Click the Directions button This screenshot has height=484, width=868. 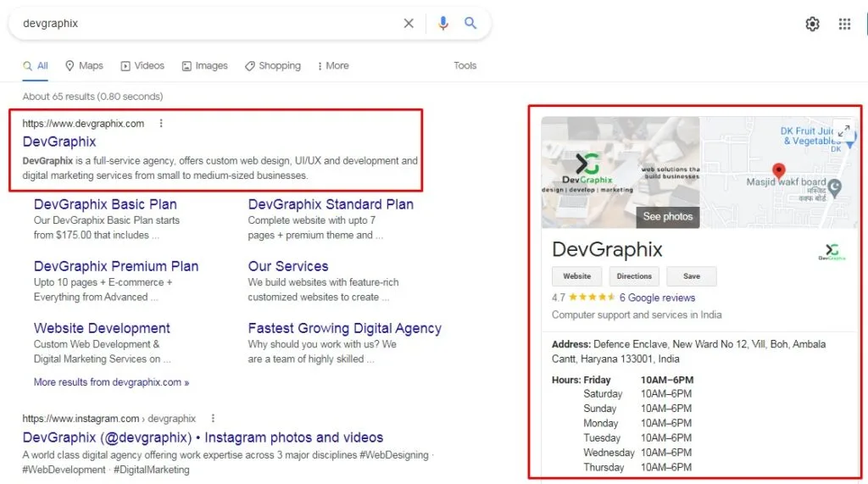tap(634, 276)
